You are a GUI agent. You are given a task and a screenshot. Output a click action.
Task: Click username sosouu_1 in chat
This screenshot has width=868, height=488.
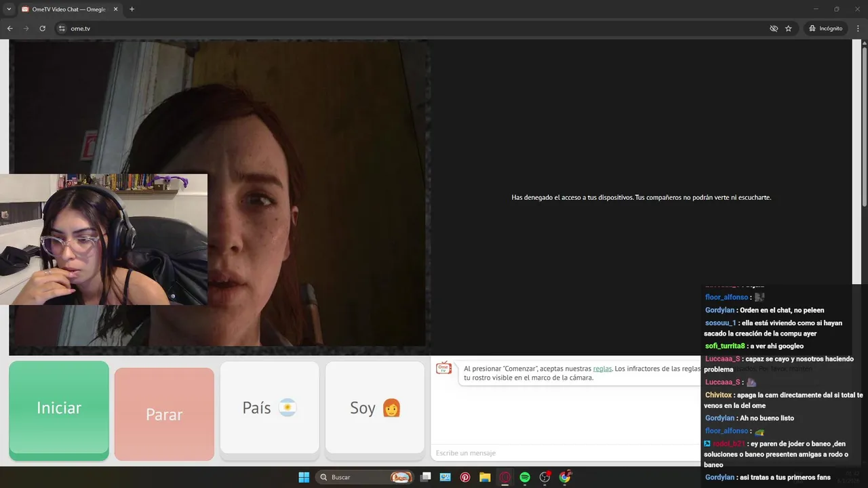pyautogui.click(x=720, y=323)
